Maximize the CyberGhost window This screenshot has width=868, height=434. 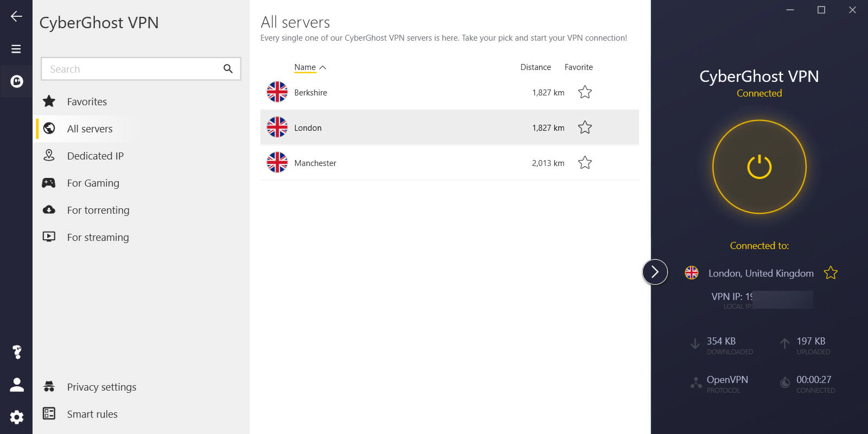[821, 10]
